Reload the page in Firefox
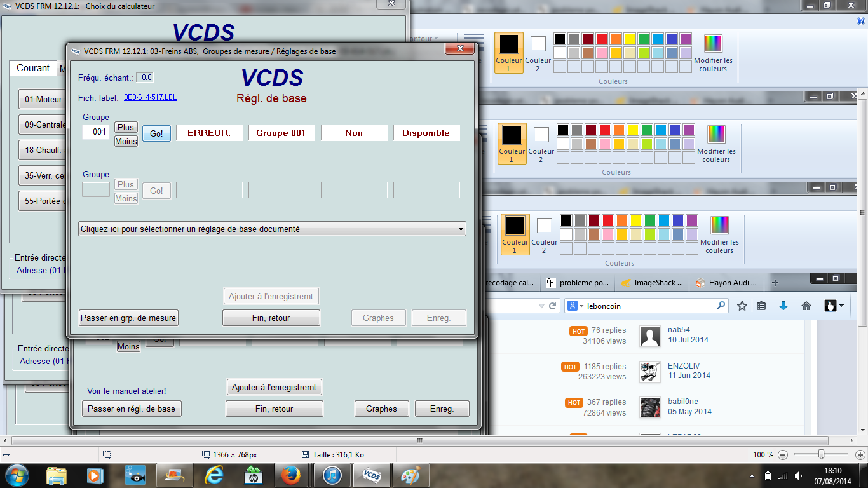This screenshot has width=868, height=488. [553, 306]
